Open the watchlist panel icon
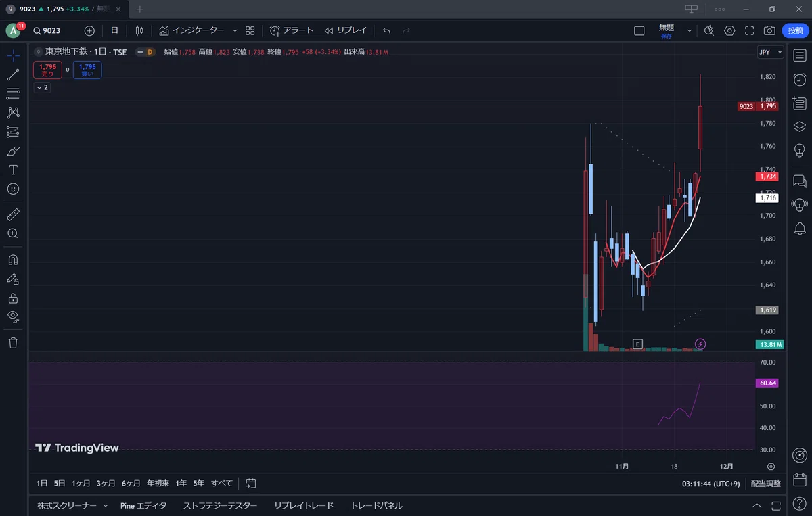Viewport: 812px width, 516px height. tap(800, 55)
